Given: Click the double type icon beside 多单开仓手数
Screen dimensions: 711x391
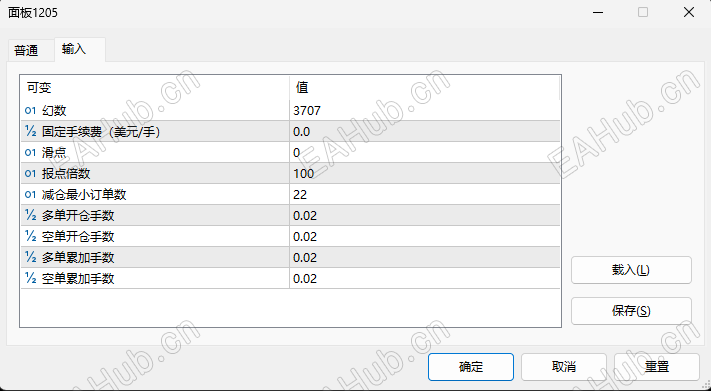Looking at the screenshot, I should pos(30,215).
